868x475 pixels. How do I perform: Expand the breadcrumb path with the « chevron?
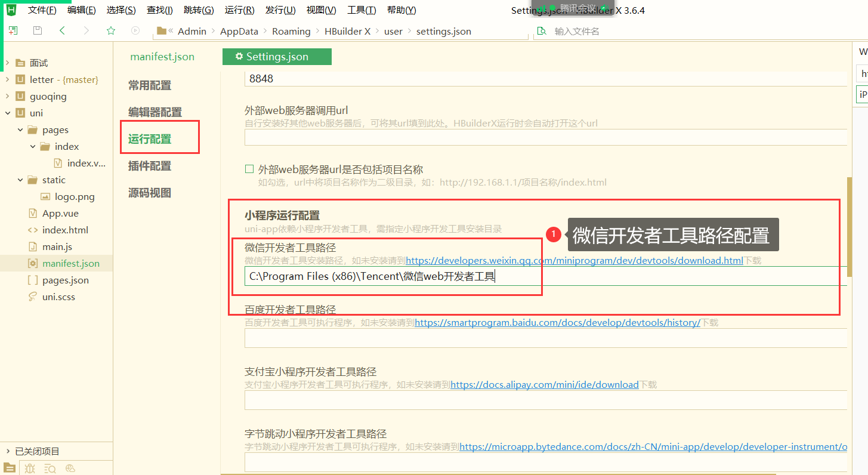click(x=172, y=31)
